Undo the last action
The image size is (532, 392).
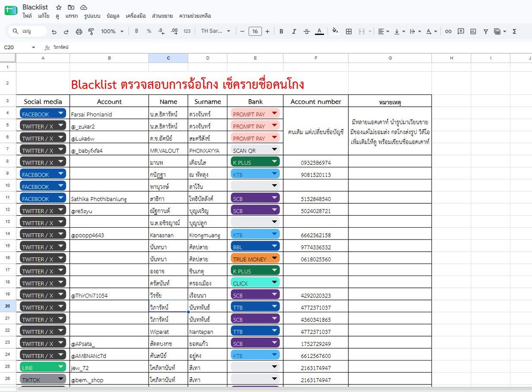54,31
